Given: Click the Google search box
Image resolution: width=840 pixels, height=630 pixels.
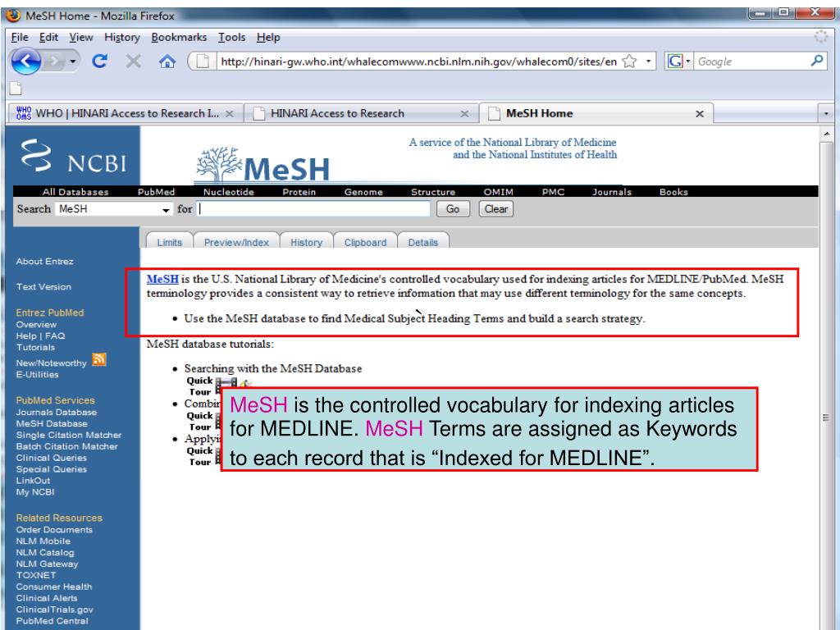Looking at the screenshot, I should click(751, 61).
